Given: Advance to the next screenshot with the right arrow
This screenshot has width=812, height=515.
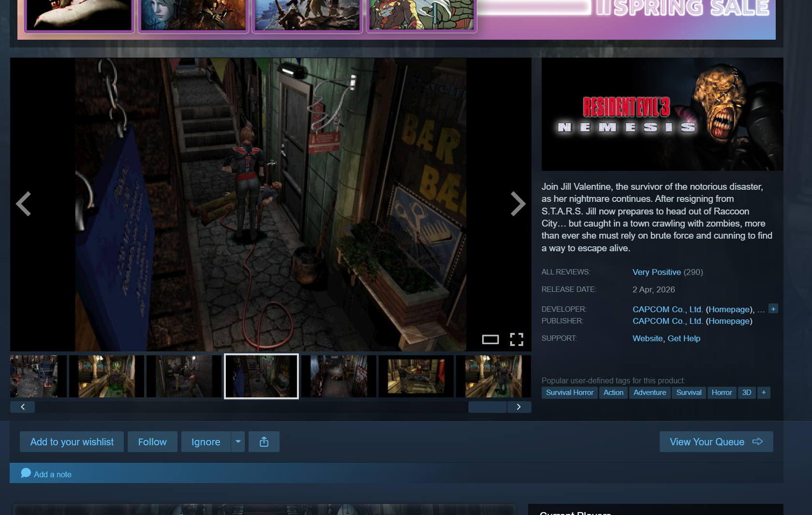Looking at the screenshot, I should click(518, 204).
